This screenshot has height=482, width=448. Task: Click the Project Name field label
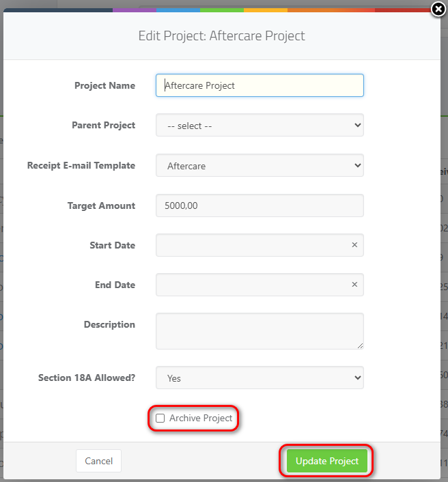104,85
